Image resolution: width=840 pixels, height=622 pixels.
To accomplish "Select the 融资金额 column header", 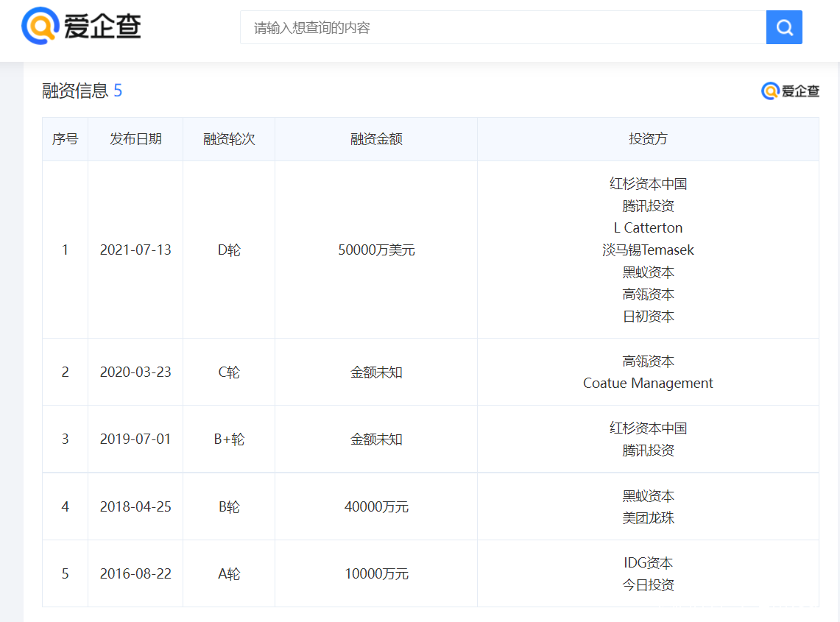I will (376, 139).
